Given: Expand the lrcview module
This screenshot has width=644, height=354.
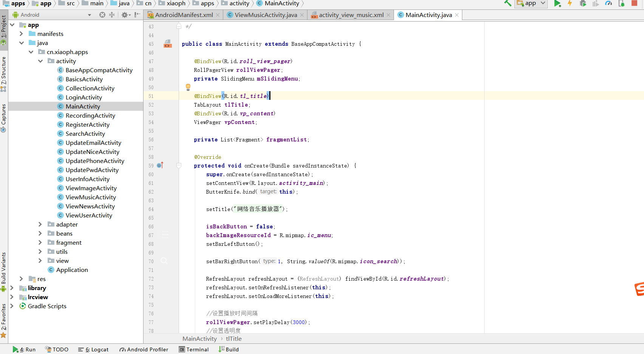Looking at the screenshot, I should click(x=12, y=297).
